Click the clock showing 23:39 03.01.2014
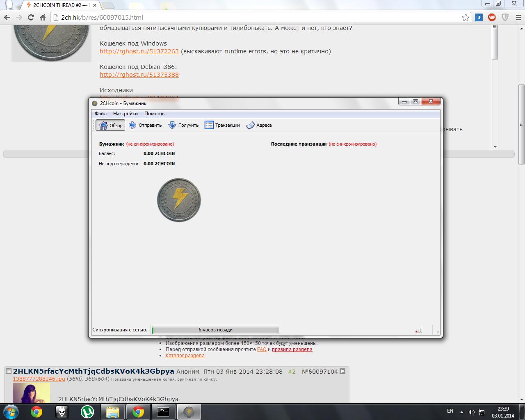 click(503, 412)
